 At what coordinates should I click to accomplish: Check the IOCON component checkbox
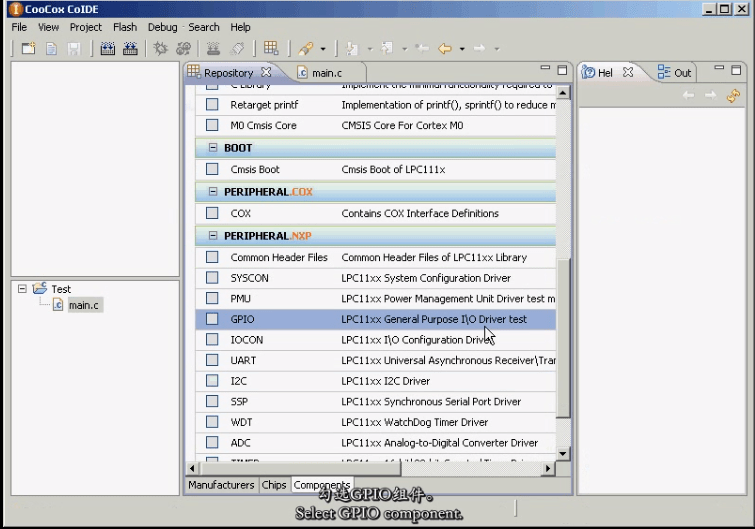click(212, 339)
